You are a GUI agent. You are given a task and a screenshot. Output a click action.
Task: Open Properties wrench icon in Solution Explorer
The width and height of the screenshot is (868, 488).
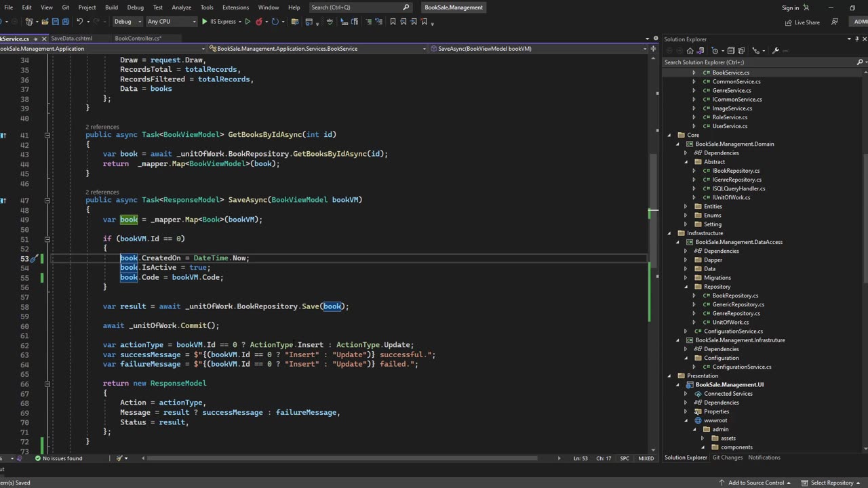tap(775, 51)
